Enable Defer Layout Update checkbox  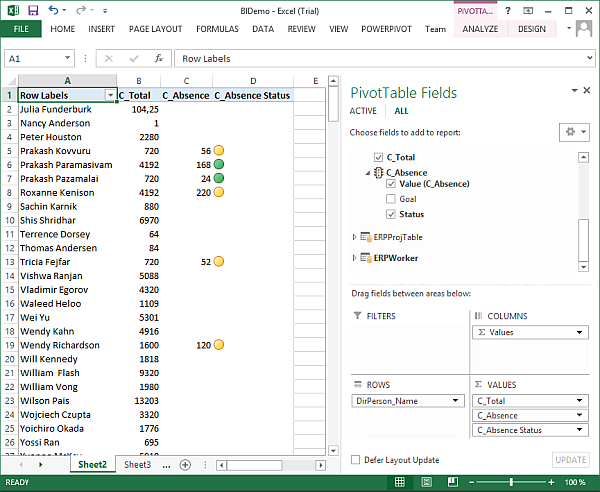[357, 460]
